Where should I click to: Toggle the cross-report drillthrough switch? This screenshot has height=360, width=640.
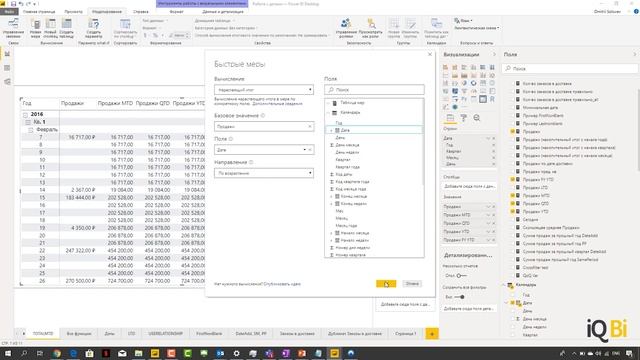coord(461,276)
